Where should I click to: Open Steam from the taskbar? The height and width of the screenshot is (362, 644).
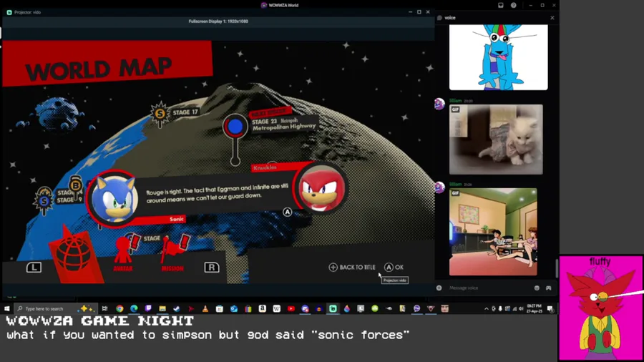click(177, 308)
